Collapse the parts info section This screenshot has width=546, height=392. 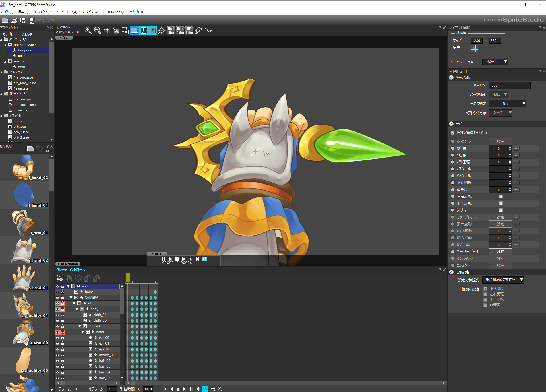click(x=451, y=77)
